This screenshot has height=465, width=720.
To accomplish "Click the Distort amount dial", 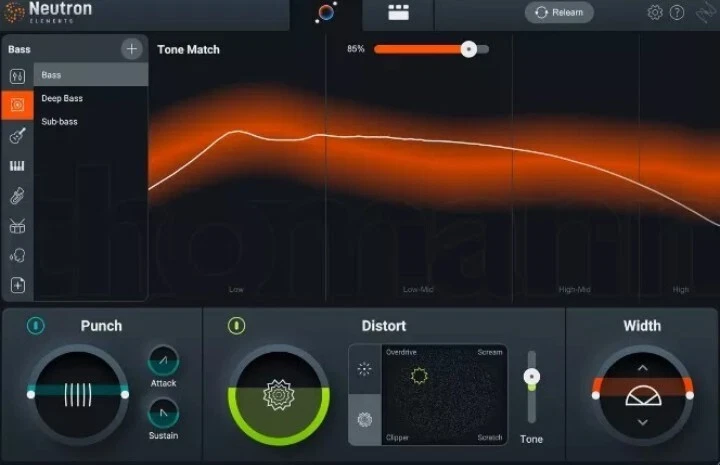I will click(x=279, y=395).
